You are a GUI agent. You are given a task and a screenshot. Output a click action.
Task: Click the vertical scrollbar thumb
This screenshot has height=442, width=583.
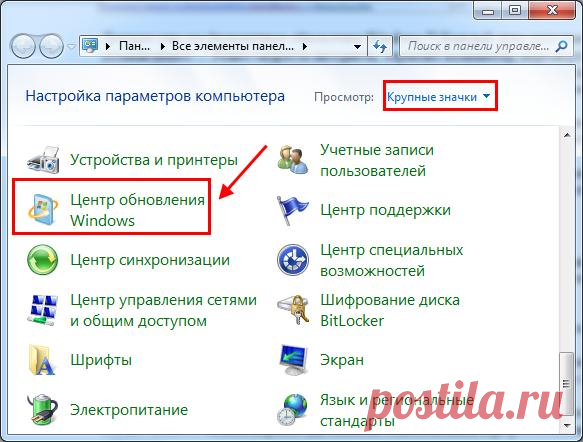(x=567, y=384)
